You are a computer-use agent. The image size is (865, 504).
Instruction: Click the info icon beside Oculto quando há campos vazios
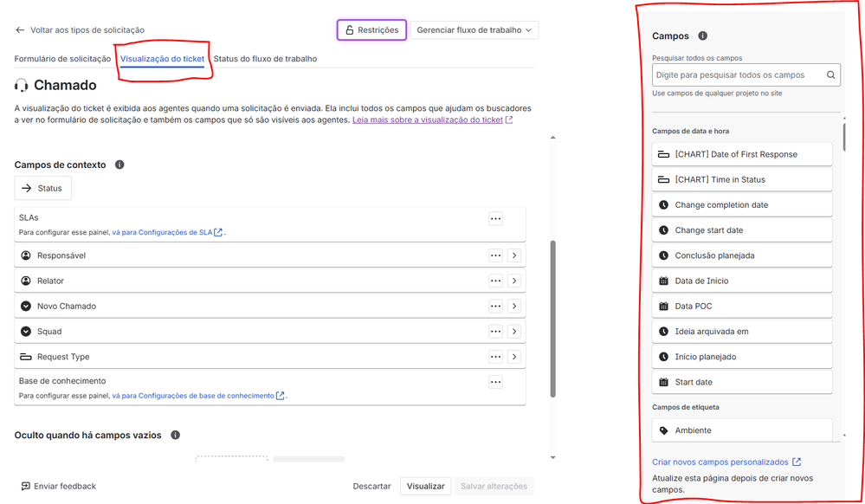[x=175, y=435]
